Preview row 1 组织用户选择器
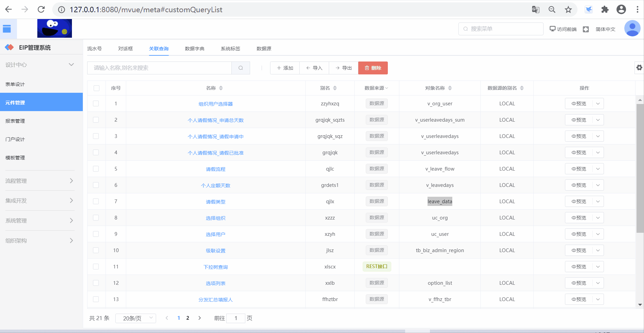Screen dimensions: 644x333 [x=579, y=104]
